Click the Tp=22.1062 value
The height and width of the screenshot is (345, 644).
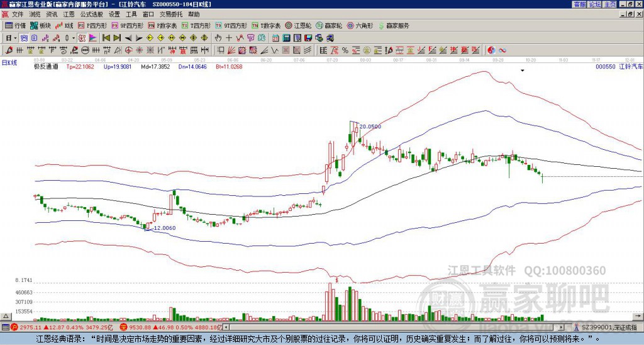(80, 66)
